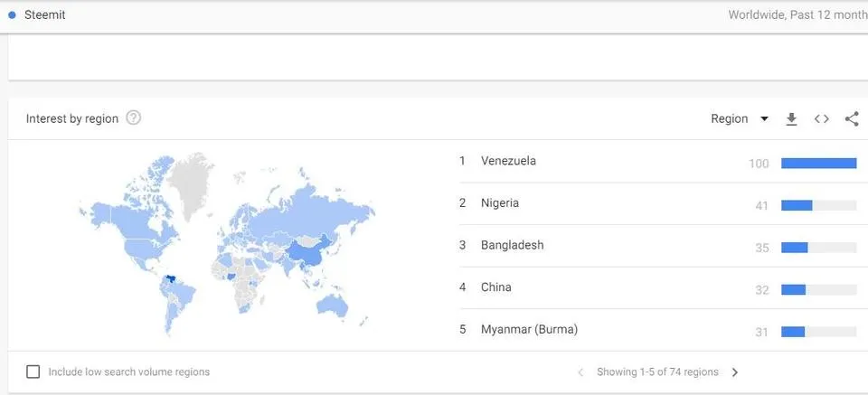The height and width of the screenshot is (395, 868).
Task: Click the Region dropdown arrow
Action: (765, 119)
